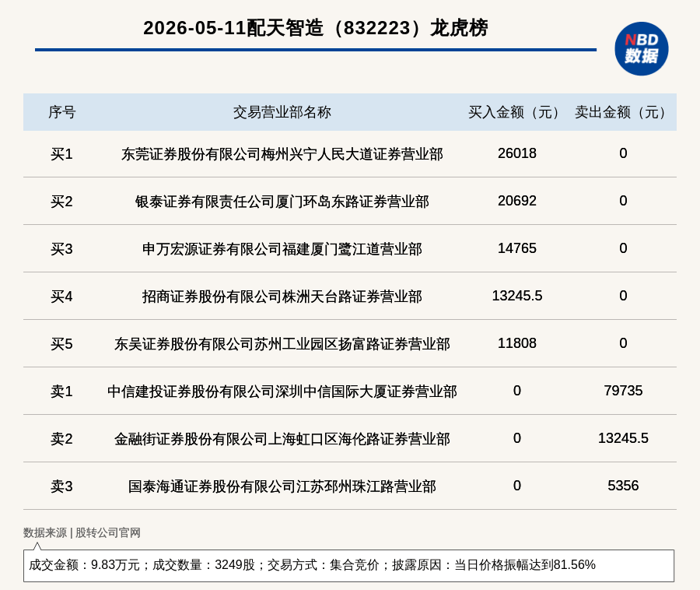The image size is (700, 590).
Task: Click the buy amount 0 in 卖2 row
Action: point(517,437)
